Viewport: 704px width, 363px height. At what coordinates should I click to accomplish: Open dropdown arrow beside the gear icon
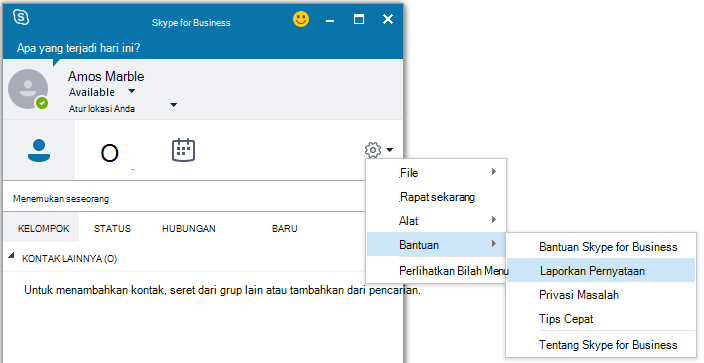pyautogui.click(x=389, y=150)
